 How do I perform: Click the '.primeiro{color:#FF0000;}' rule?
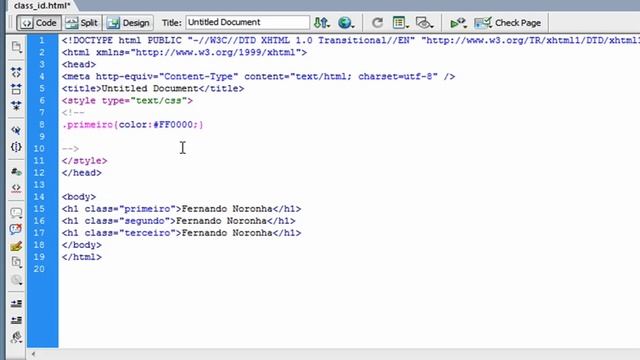tap(133, 124)
